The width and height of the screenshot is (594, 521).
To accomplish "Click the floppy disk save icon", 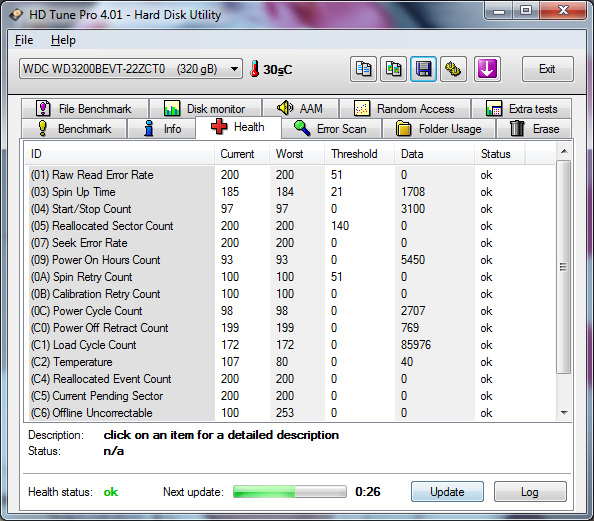I will click(x=424, y=69).
